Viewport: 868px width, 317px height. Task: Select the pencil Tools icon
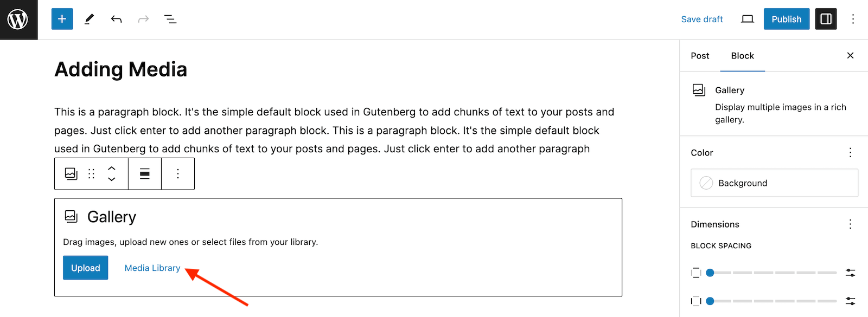90,19
